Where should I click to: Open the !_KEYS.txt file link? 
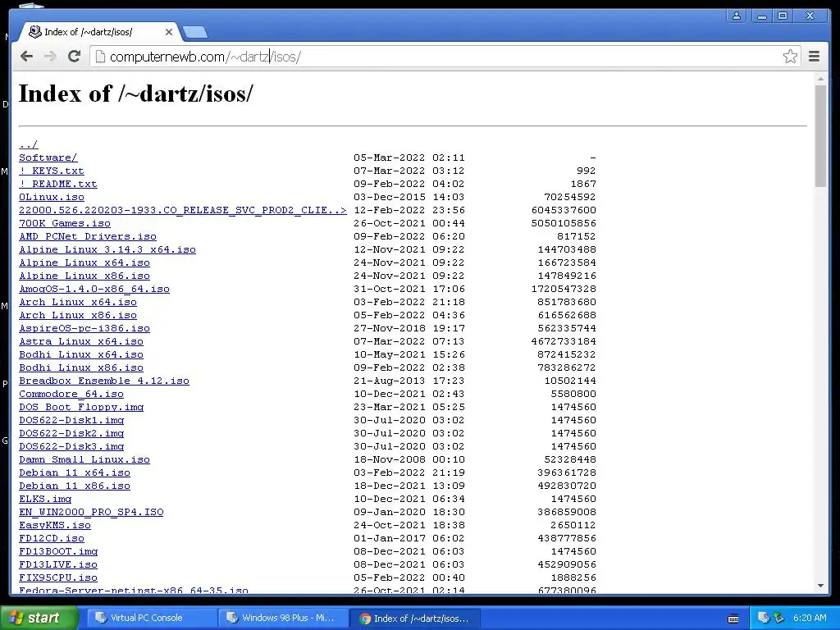[52, 171]
